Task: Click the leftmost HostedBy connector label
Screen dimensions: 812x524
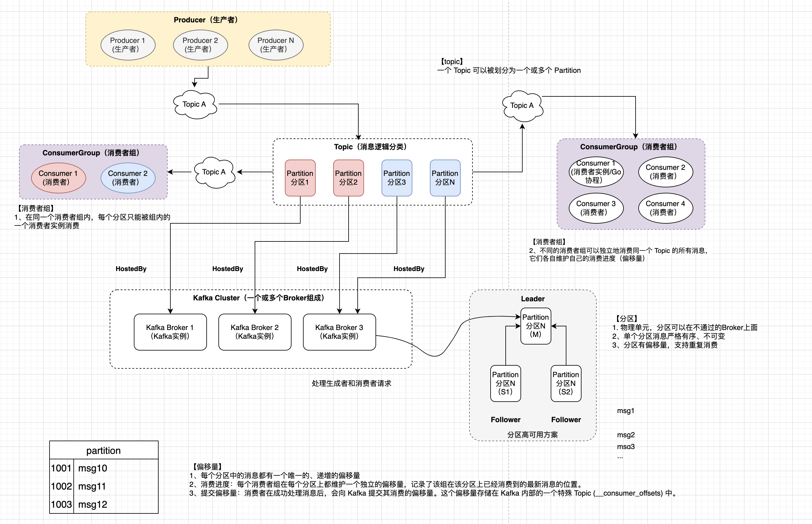Action: (131, 269)
